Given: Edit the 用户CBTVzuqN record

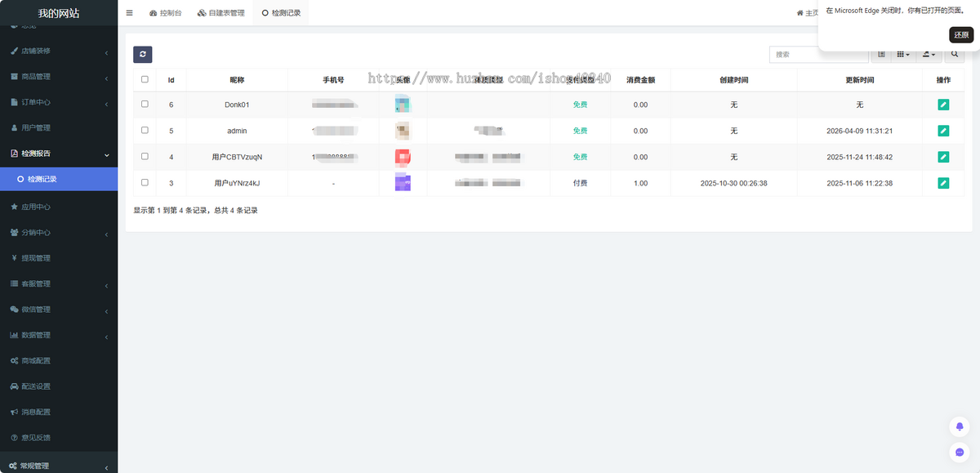Looking at the screenshot, I should pos(943,157).
